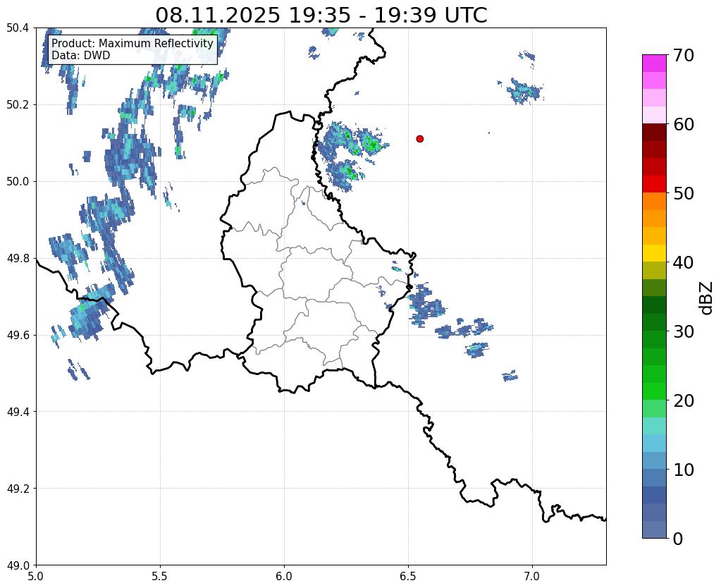This screenshot has height=588, width=721.
Task: Click the colorbar tick label 50
Action: (x=684, y=193)
